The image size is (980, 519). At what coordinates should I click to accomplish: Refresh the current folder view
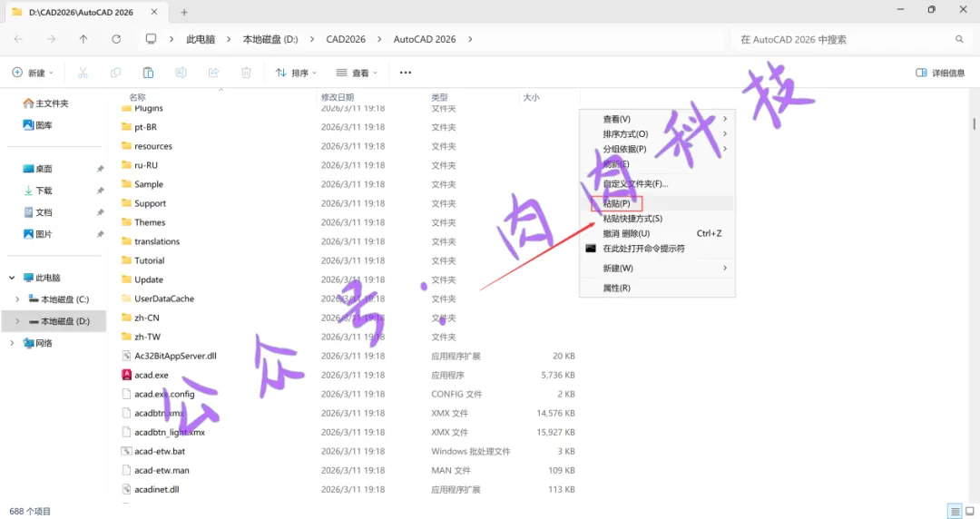116,39
